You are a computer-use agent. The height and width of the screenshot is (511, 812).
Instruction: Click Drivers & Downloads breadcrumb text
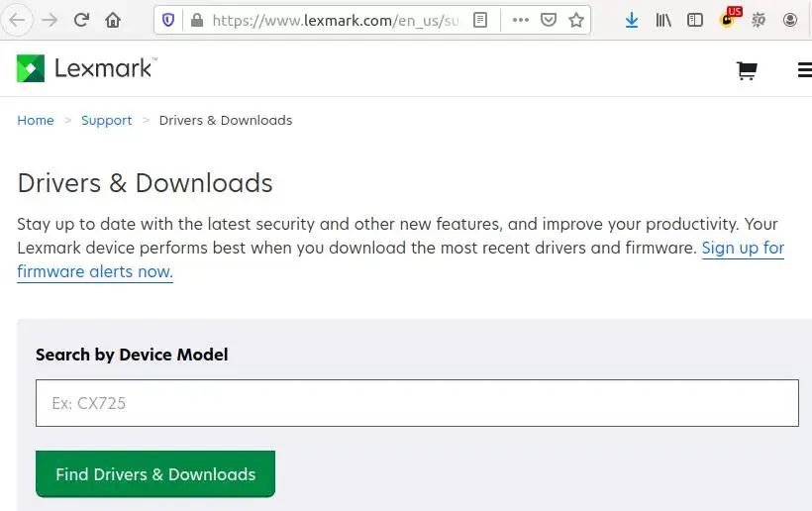(226, 120)
